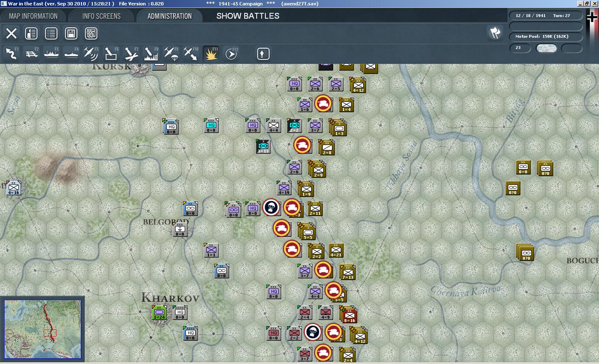
Task: Restore down the game window
Action: click(x=587, y=3)
